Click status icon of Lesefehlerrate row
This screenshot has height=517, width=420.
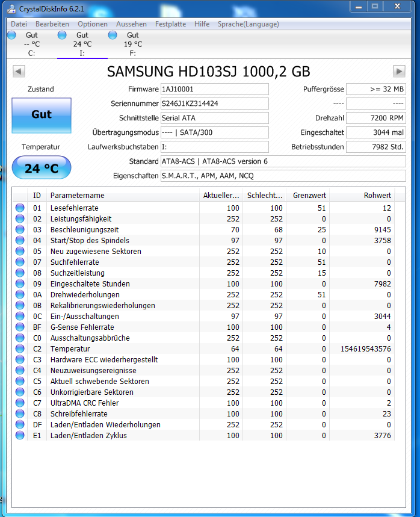(x=20, y=208)
